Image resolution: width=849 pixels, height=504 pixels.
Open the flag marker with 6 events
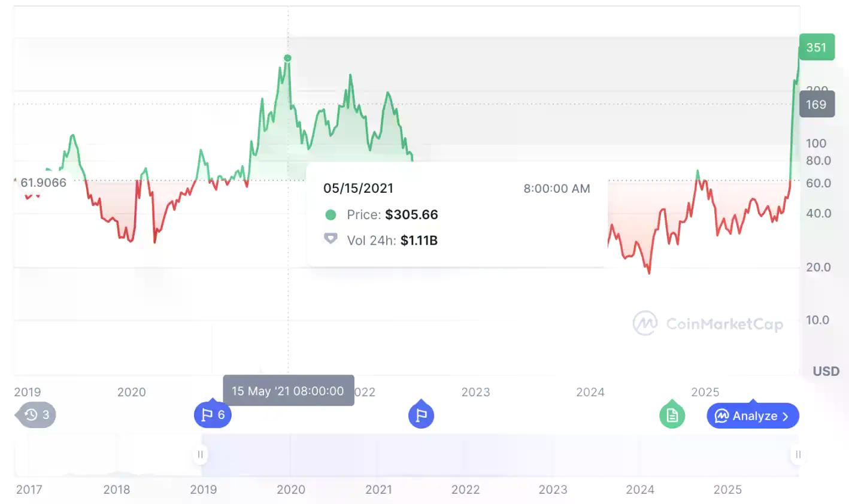pos(213,415)
